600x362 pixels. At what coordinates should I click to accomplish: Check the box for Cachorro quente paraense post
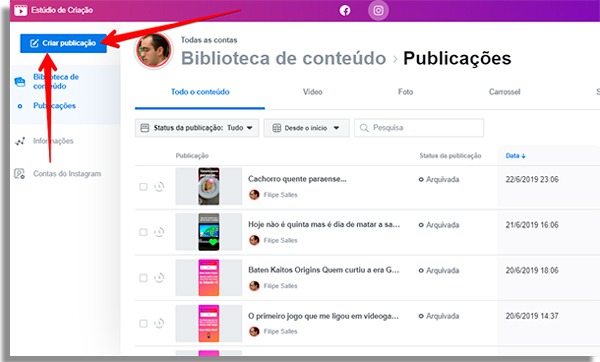tap(143, 187)
